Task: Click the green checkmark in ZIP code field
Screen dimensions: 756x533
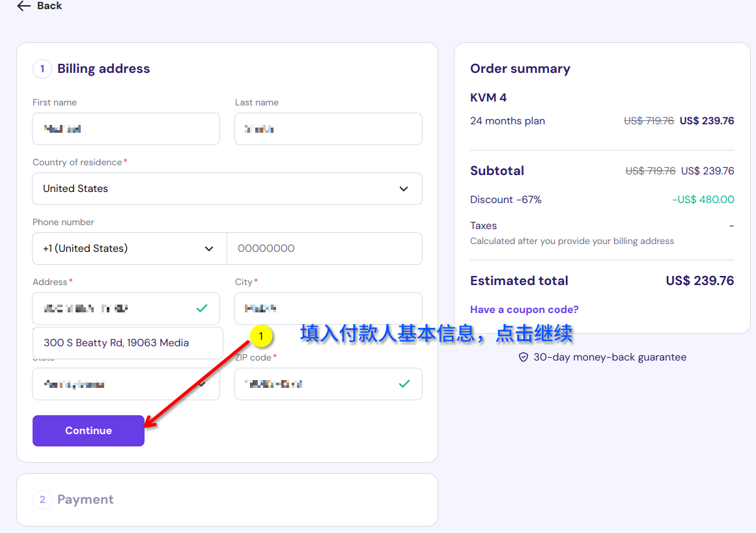Action: [404, 384]
